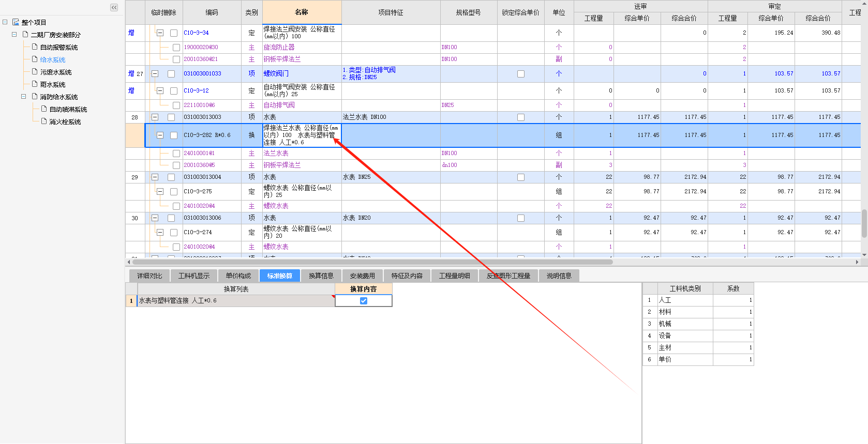
Task: Select the 水表与塑料管连接 人工*0.6 conversion row
Action: [236, 301]
